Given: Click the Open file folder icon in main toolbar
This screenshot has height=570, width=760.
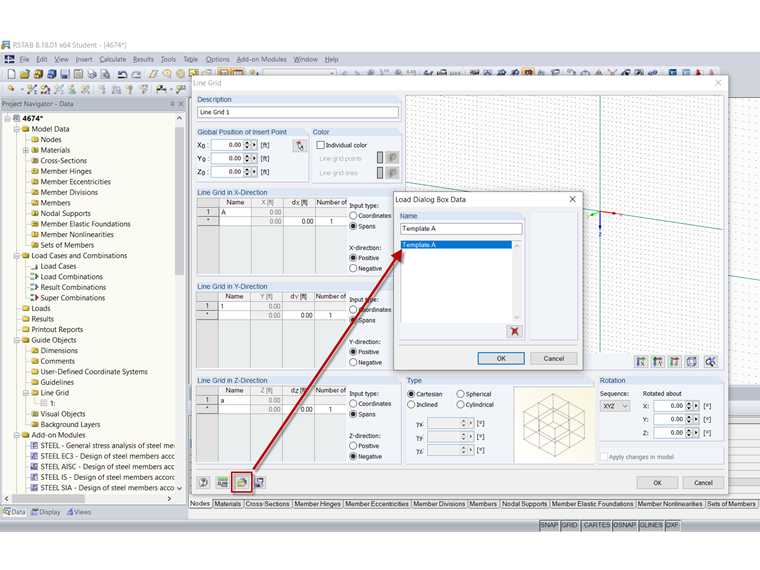Looking at the screenshot, I should tap(25, 74).
